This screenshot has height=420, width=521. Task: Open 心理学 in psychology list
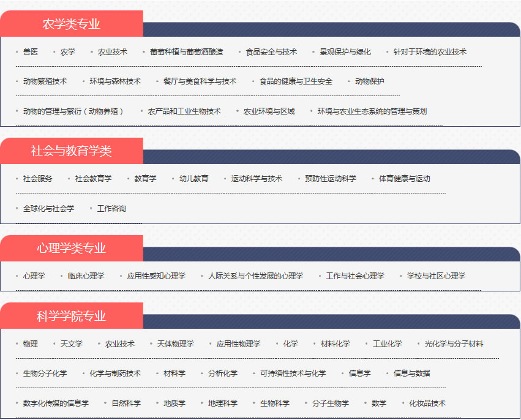[x=34, y=276]
